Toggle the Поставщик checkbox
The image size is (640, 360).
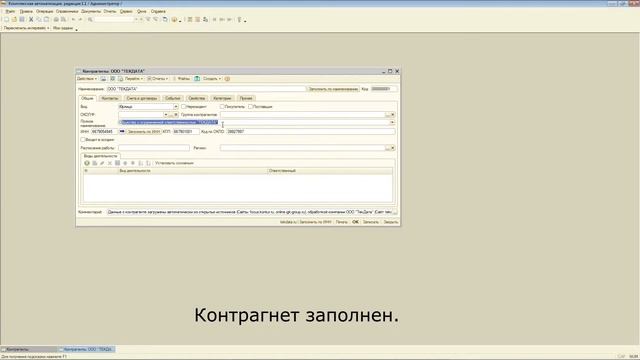click(x=251, y=107)
